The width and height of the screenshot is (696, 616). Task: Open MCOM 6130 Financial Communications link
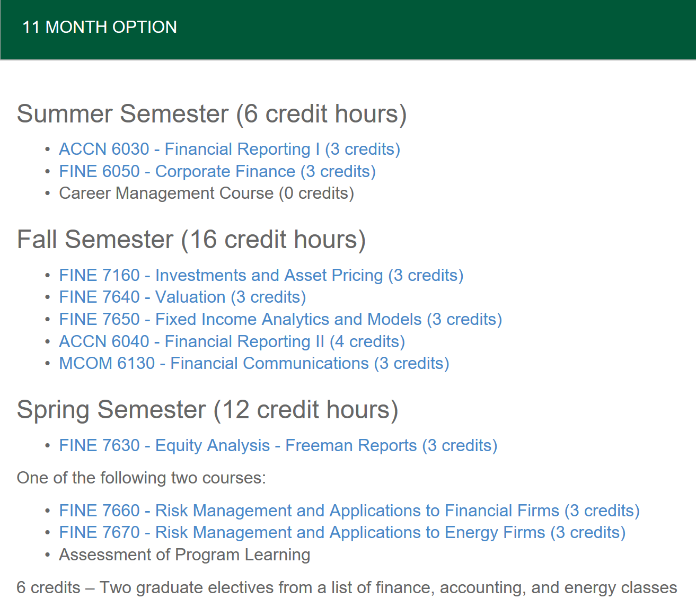[254, 364]
